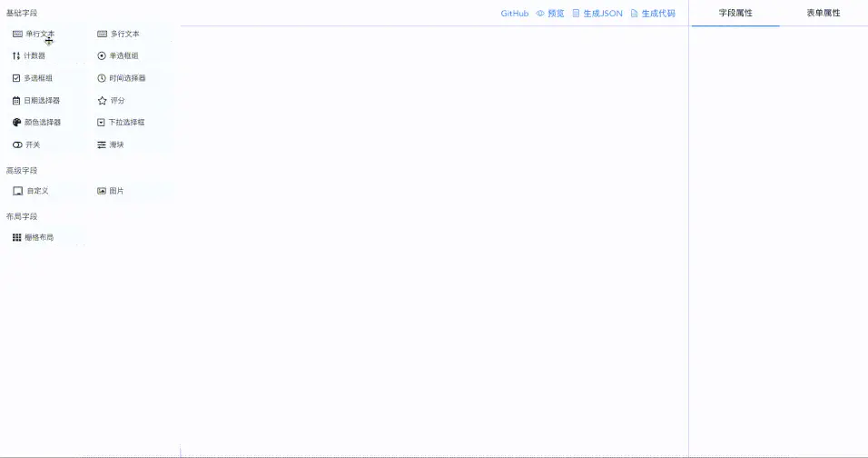Switch to the 表单属性 tab
868x458 pixels.
[x=824, y=13]
